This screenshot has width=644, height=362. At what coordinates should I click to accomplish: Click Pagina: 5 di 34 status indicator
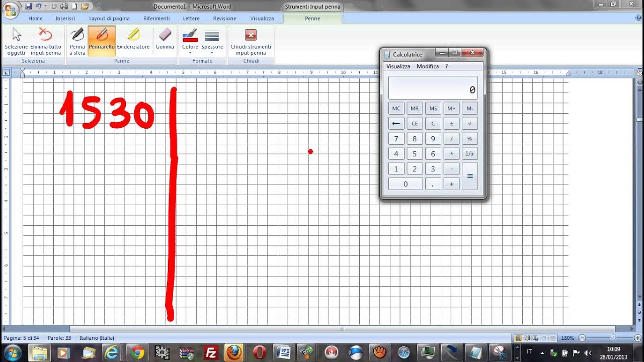22,338
